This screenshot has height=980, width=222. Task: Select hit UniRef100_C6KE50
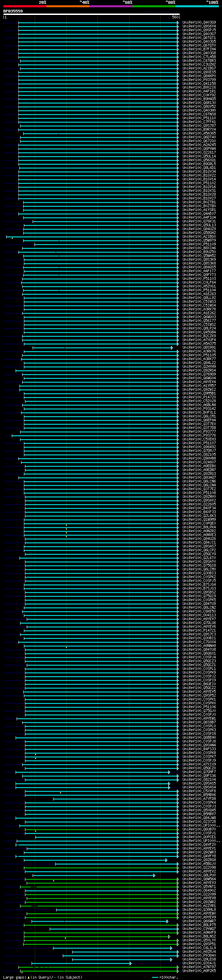click(199, 611)
